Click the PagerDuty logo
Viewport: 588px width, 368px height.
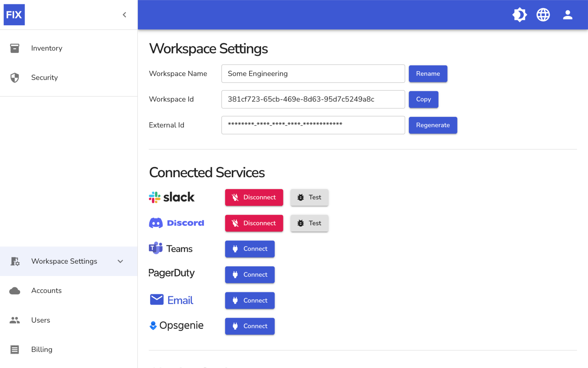click(x=172, y=273)
